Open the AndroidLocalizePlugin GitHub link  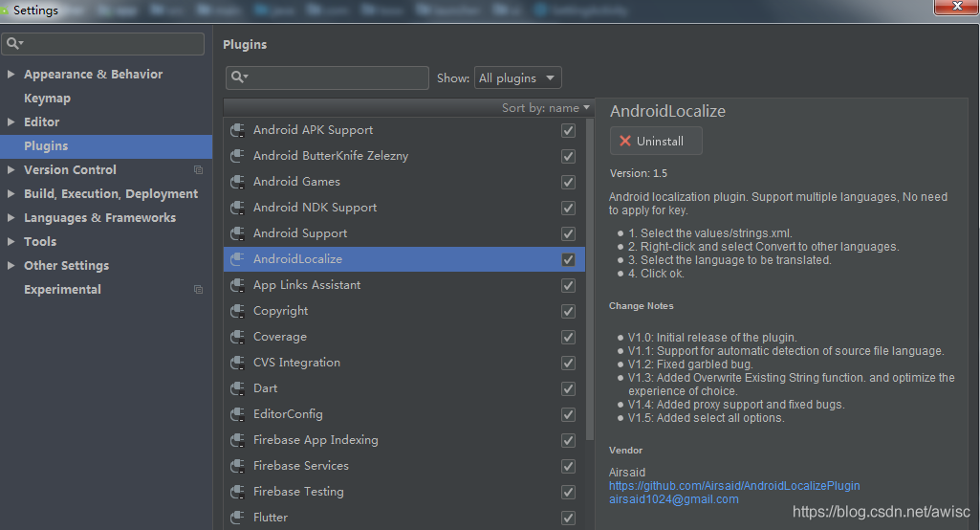coord(734,486)
